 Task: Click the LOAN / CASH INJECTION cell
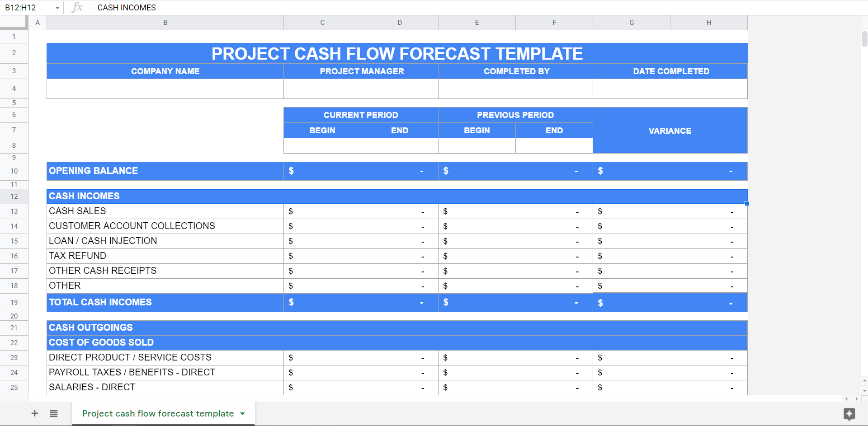pyautogui.click(x=165, y=241)
